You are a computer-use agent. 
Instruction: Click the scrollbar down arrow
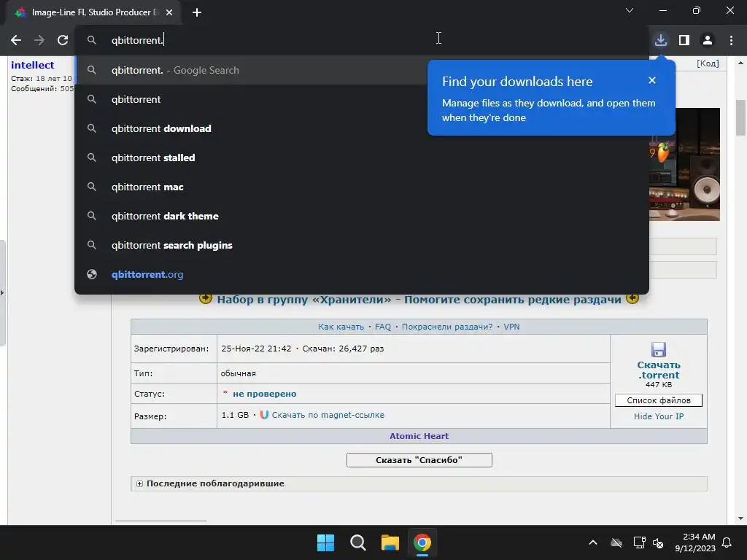pyautogui.click(x=740, y=518)
